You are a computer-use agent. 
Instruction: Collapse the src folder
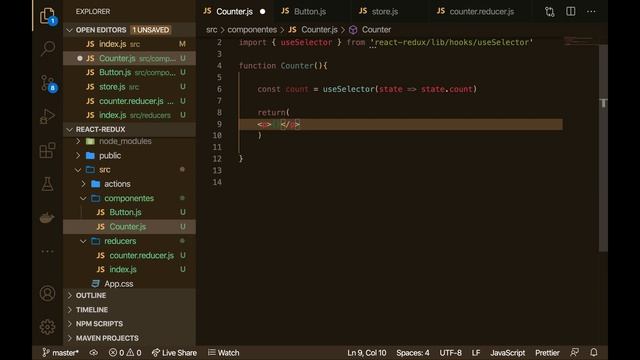click(x=78, y=170)
